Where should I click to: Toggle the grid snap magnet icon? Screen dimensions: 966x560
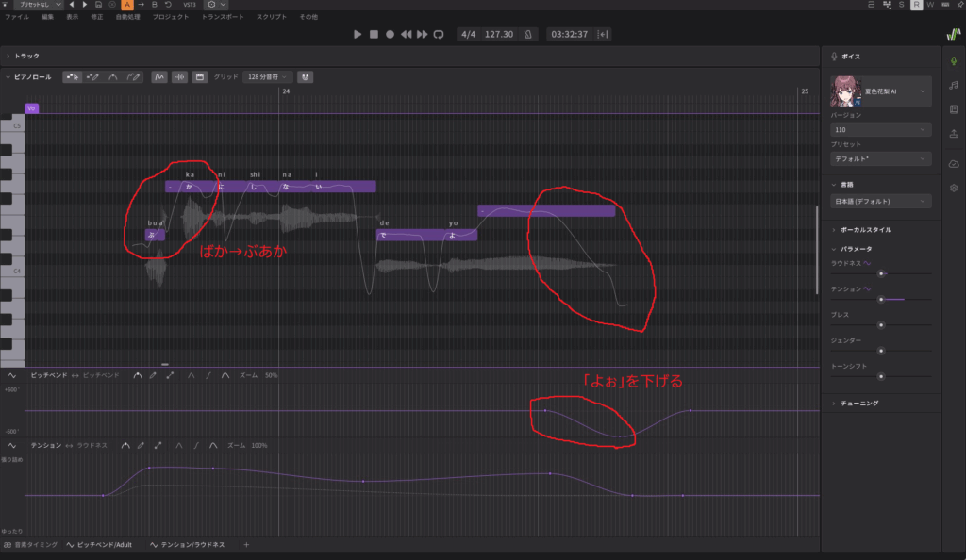(x=305, y=77)
